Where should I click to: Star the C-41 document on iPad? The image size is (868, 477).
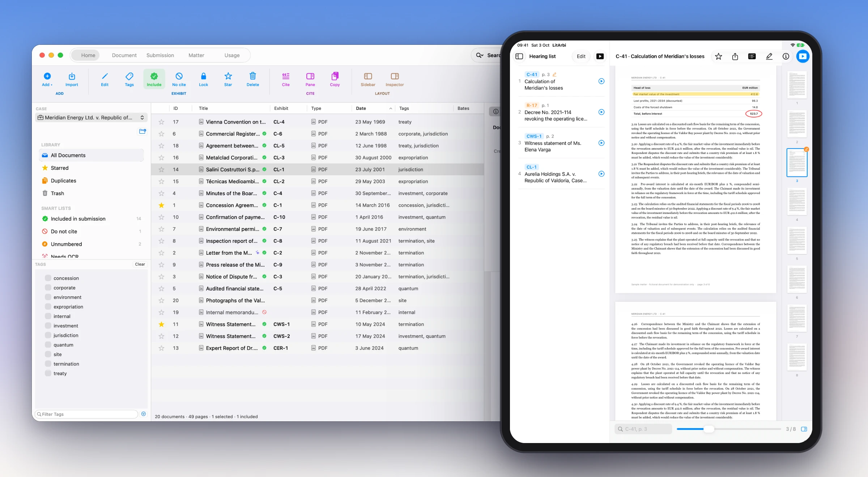[718, 56]
